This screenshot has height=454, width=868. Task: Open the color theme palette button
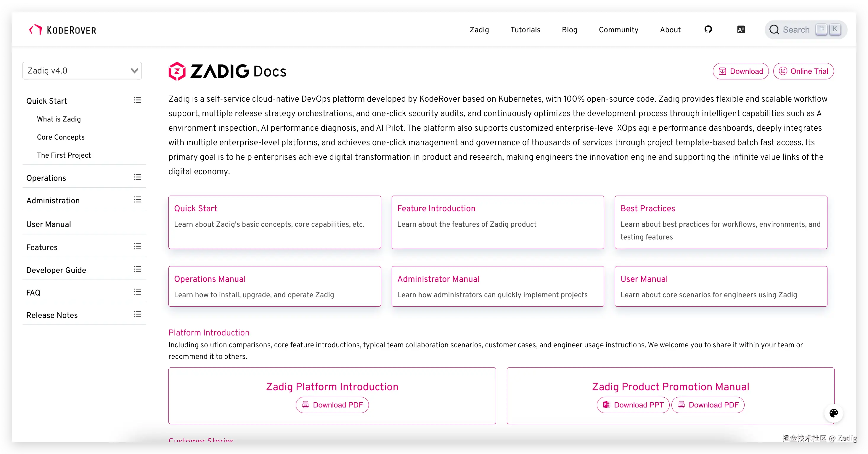point(834,413)
